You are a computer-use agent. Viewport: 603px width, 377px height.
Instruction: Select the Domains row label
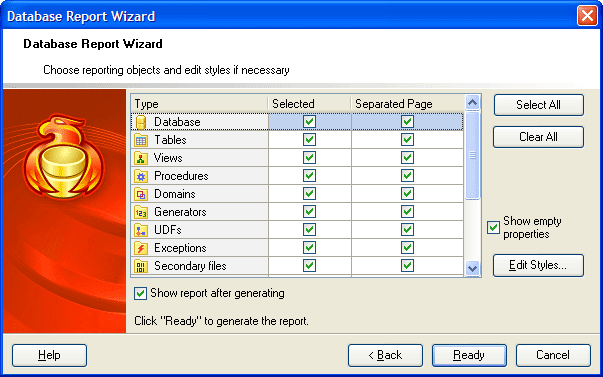(175, 194)
